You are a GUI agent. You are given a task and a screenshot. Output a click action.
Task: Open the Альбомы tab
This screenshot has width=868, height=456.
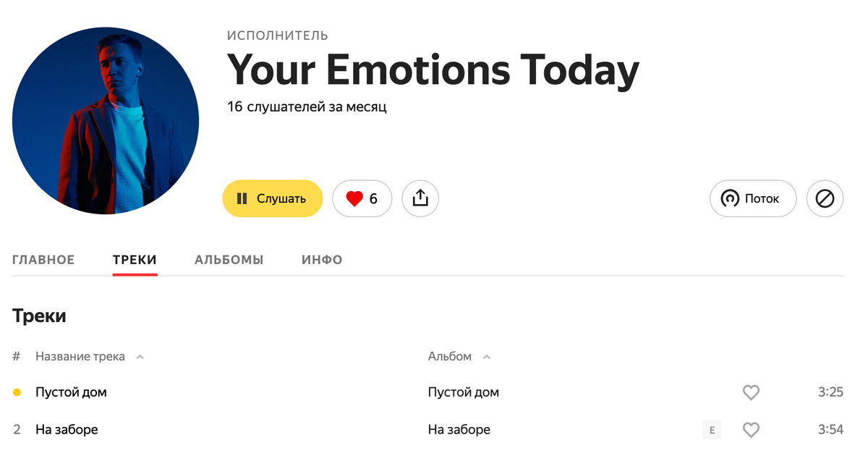point(229,260)
